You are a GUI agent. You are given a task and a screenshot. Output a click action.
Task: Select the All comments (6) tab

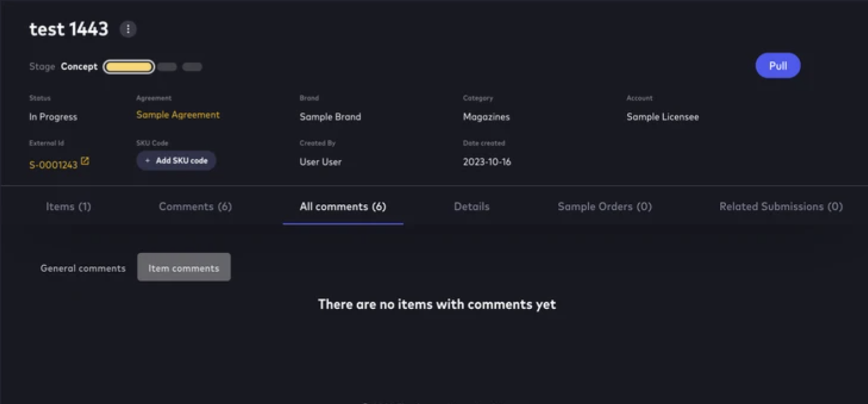pos(342,206)
